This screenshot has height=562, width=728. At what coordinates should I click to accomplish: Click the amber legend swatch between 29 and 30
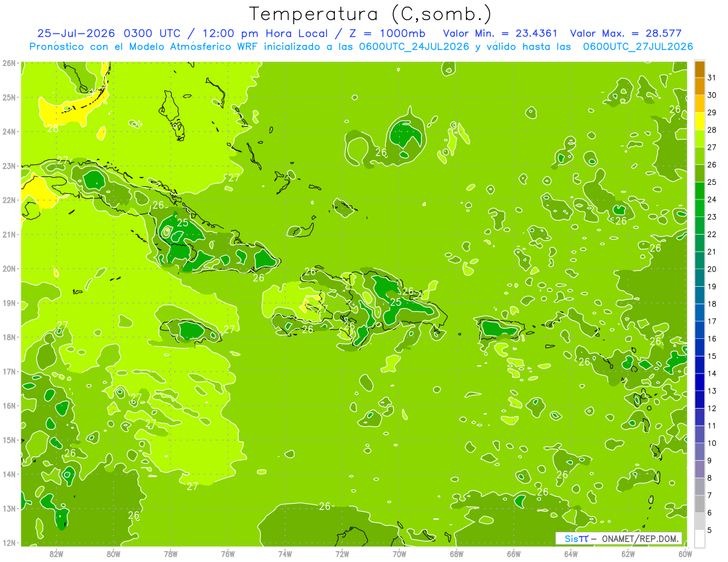699,104
